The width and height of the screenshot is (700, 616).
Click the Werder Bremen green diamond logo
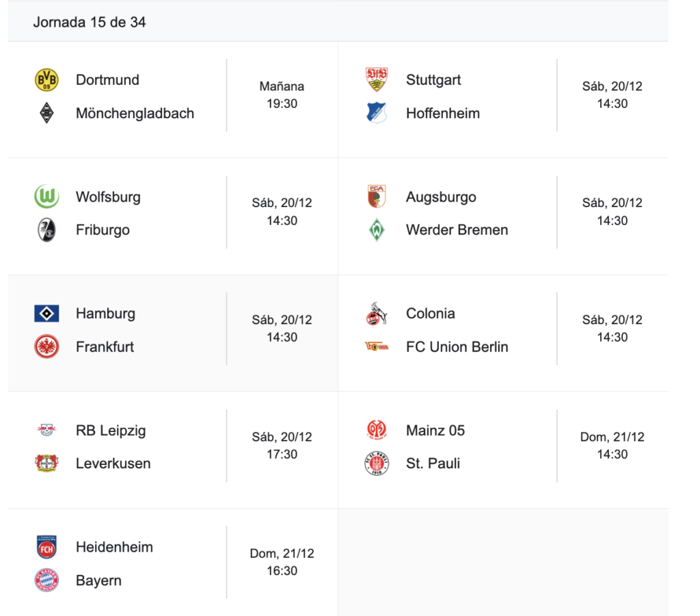pos(377,230)
